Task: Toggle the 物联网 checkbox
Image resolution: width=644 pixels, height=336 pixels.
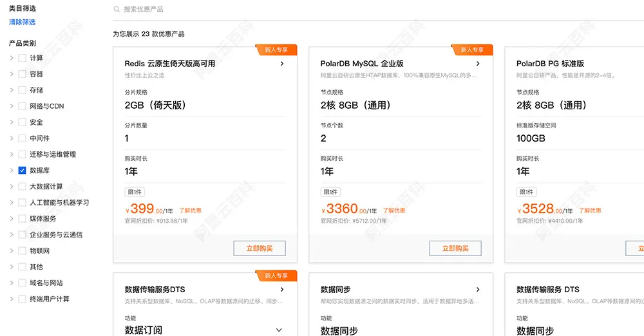Action: click(22, 250)
